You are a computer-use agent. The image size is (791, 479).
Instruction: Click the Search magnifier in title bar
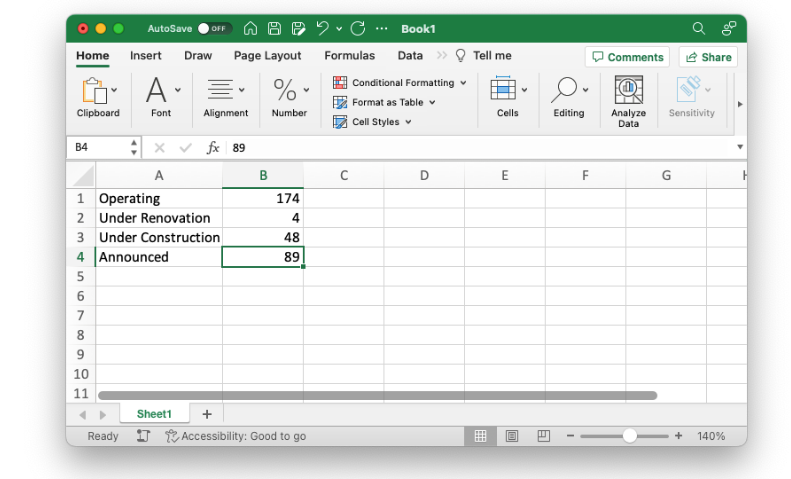coord(698,29)
